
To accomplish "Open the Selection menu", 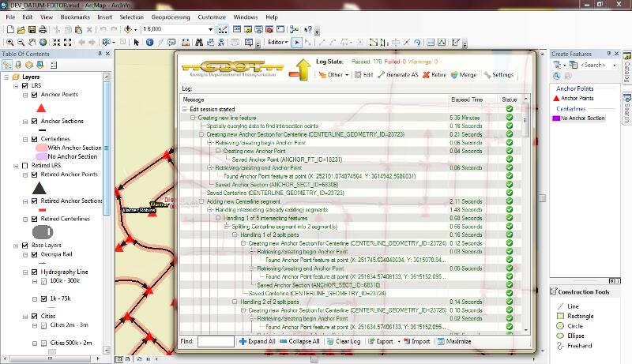I will pos(131,17).
